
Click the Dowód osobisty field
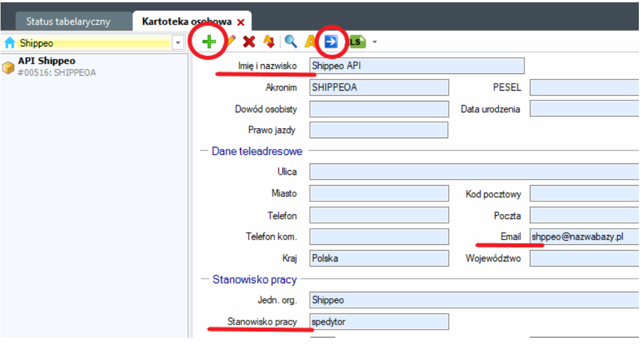pos(379,110)
